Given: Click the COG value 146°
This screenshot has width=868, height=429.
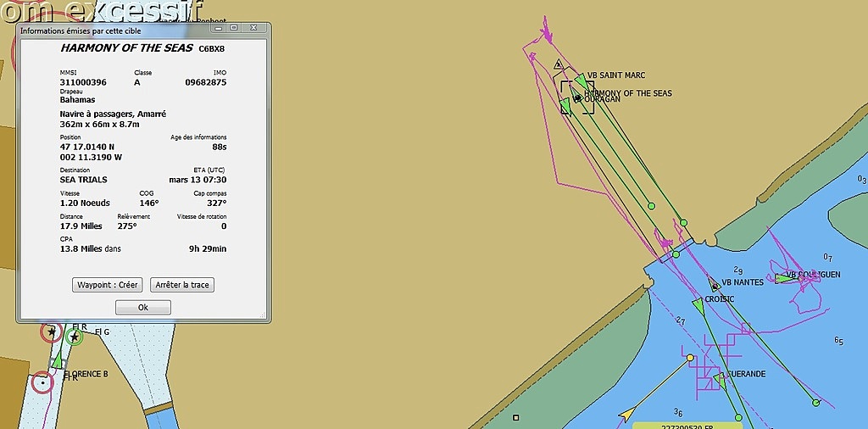Looking at the screenshot, I should click(x=148, y=203).
